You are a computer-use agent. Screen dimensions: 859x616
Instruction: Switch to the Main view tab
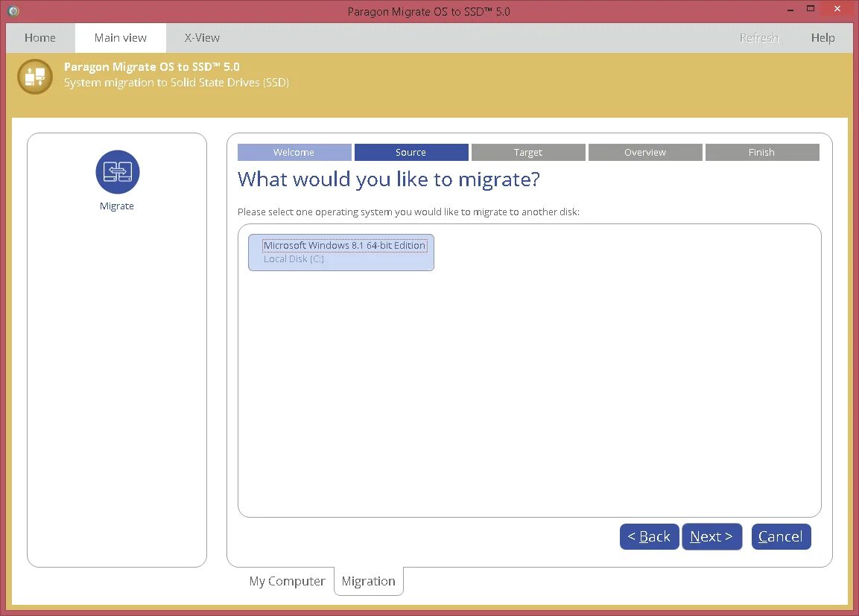[x=121, y=38]
